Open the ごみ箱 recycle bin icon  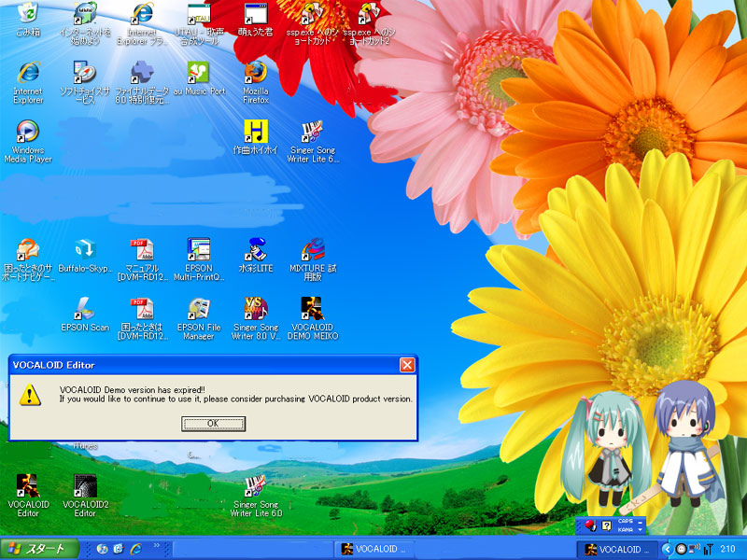pos(28,19)
